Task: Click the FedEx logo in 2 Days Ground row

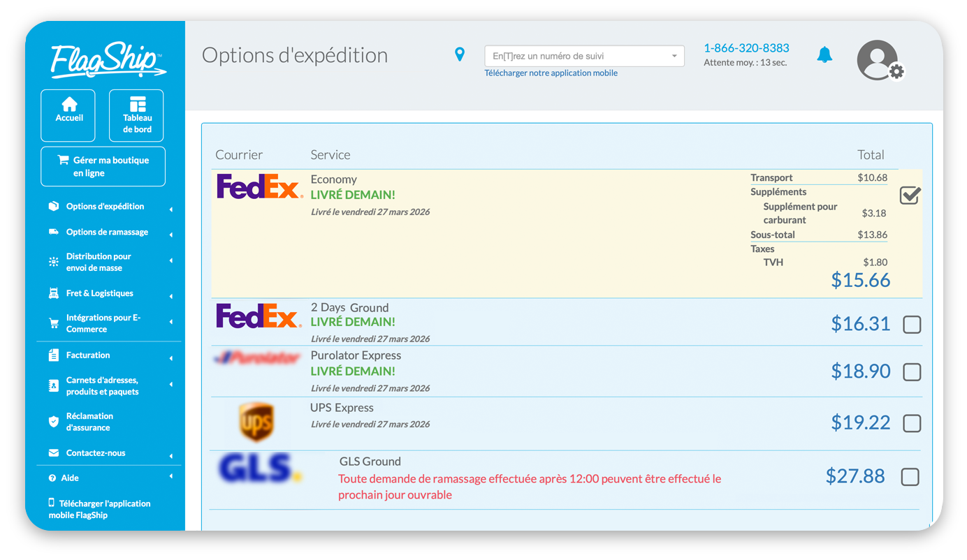Action: [x=259, y=316]
